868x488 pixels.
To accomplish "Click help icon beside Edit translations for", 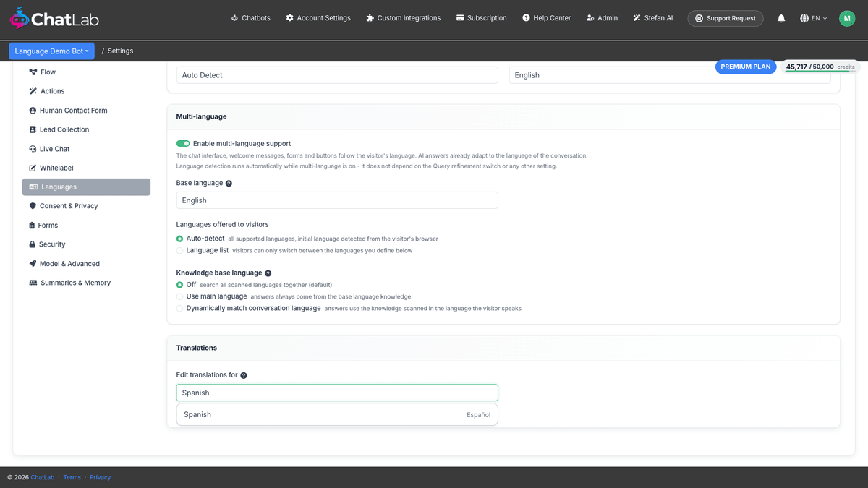I will (x=244, y=375).
